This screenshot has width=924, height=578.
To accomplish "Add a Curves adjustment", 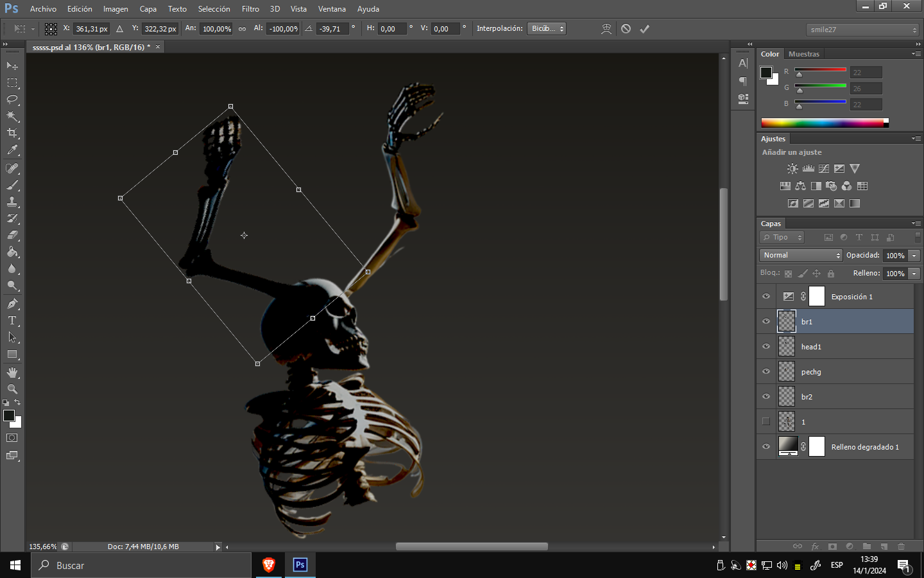I will 824,169.
